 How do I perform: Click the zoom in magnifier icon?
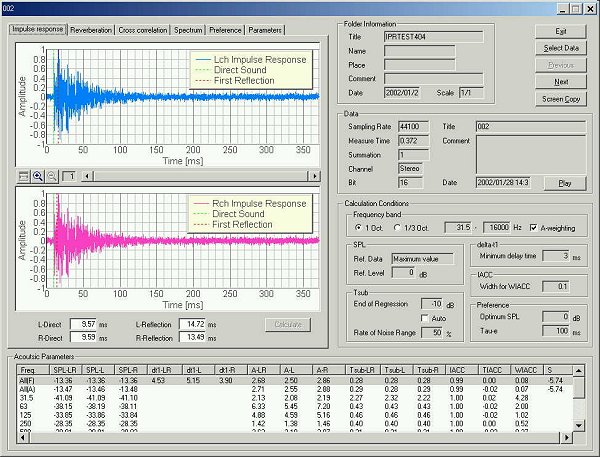click(x=37, y=175)
